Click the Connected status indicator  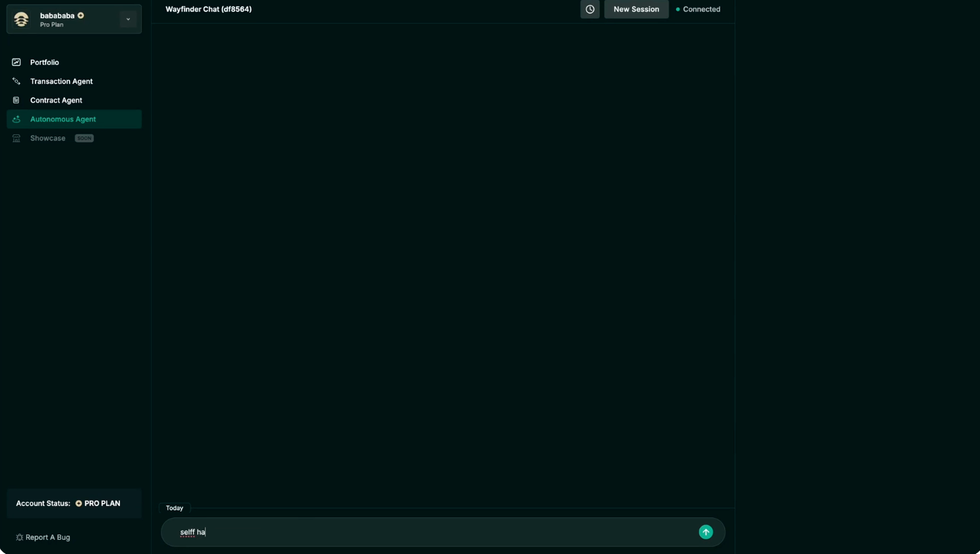point(698,9)
